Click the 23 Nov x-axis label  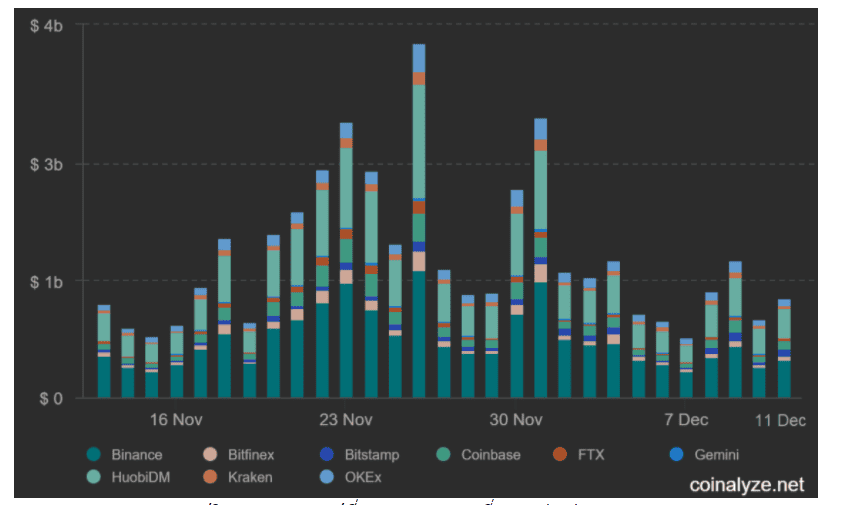coord(346,419)
